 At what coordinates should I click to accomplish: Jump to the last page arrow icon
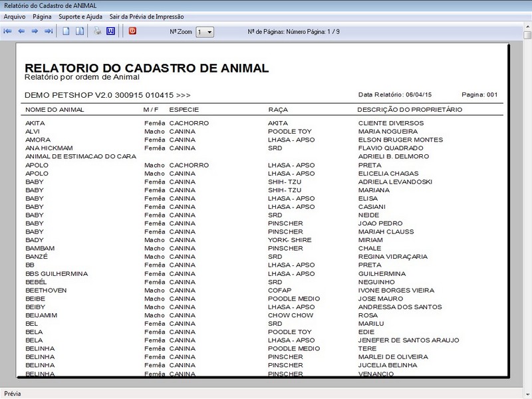click(49, 31)
